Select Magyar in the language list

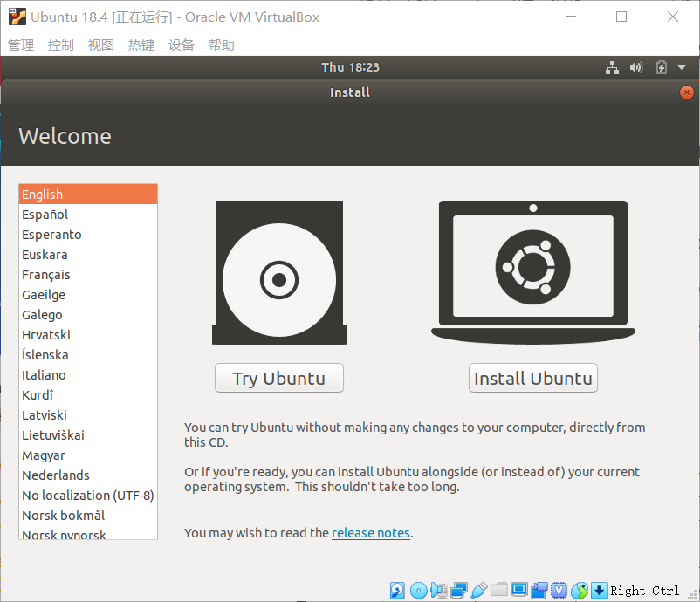pos(88,455)
